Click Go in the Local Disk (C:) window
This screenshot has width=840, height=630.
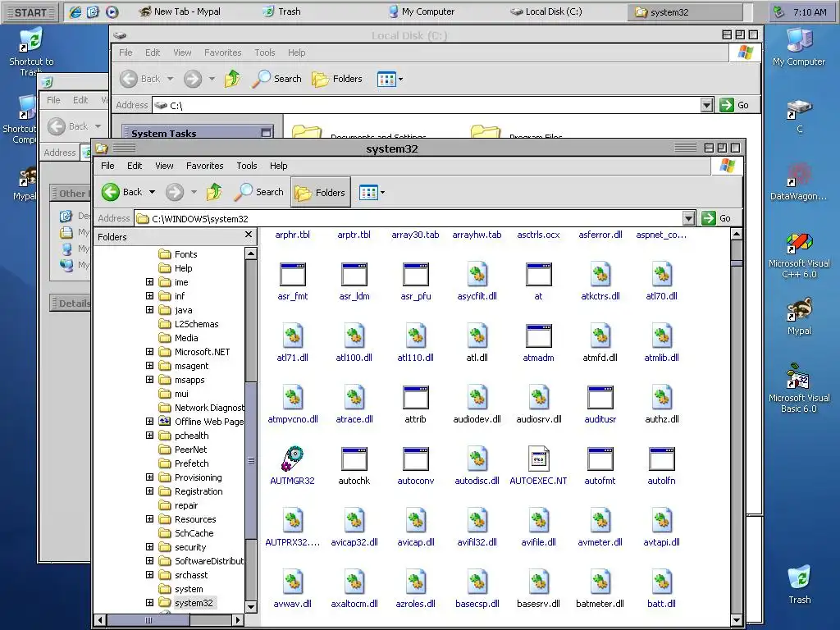(x=734, y=105)
